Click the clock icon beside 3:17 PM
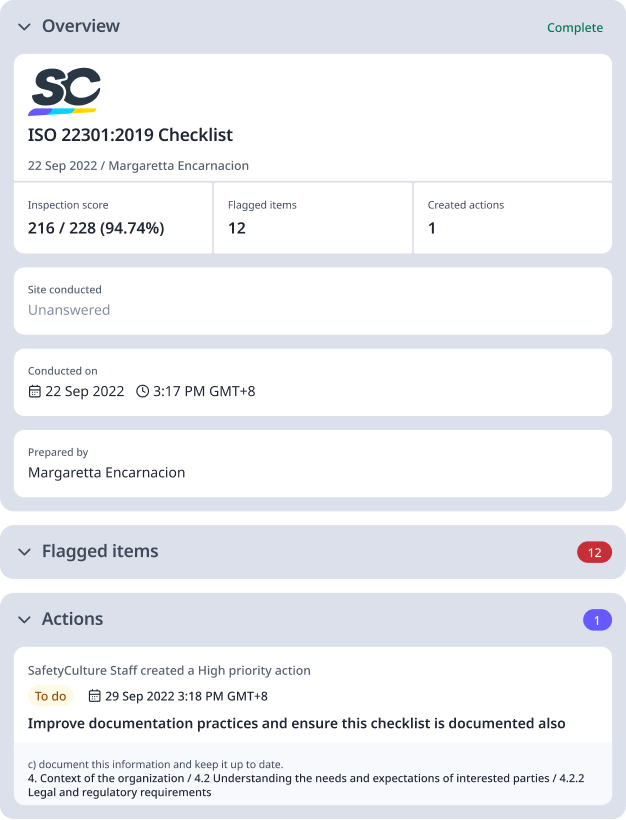This screenshot has width=626, height=820. coord(142,391)
